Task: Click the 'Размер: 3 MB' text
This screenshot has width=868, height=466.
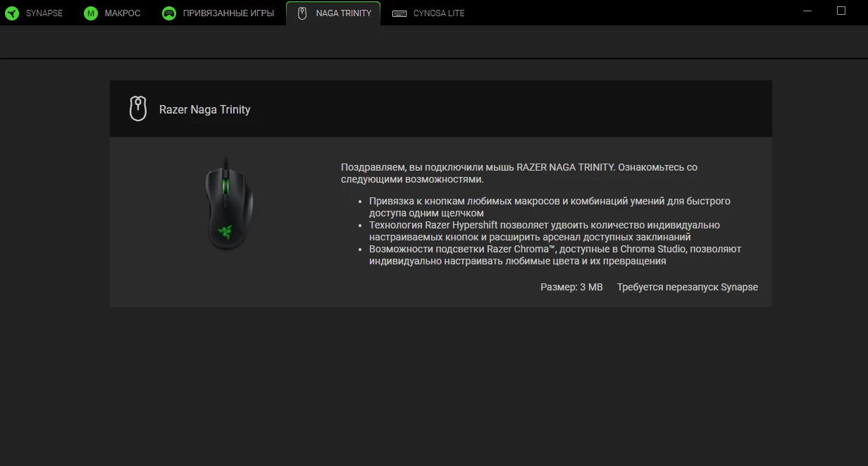Action: pyautogui.click(x=571, y=287)
